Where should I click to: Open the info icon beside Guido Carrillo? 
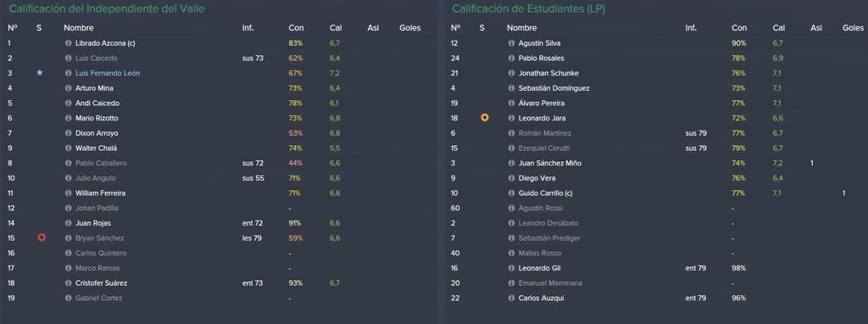tap(511, 193)
